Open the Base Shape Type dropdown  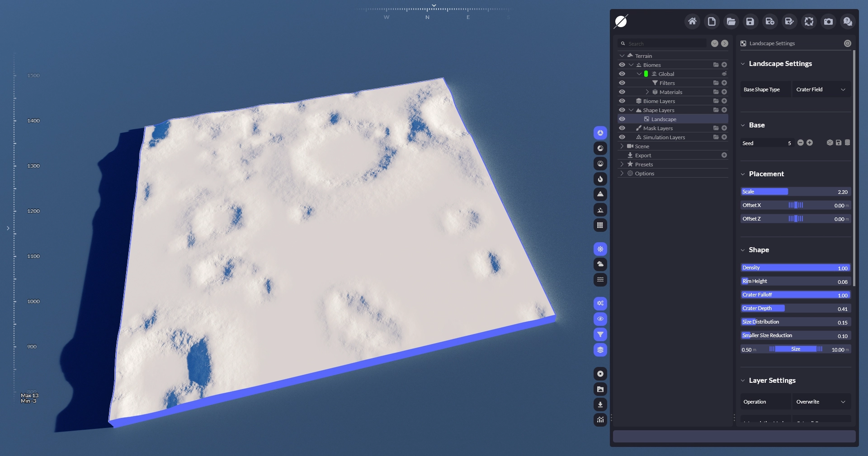tap(821, 89)
